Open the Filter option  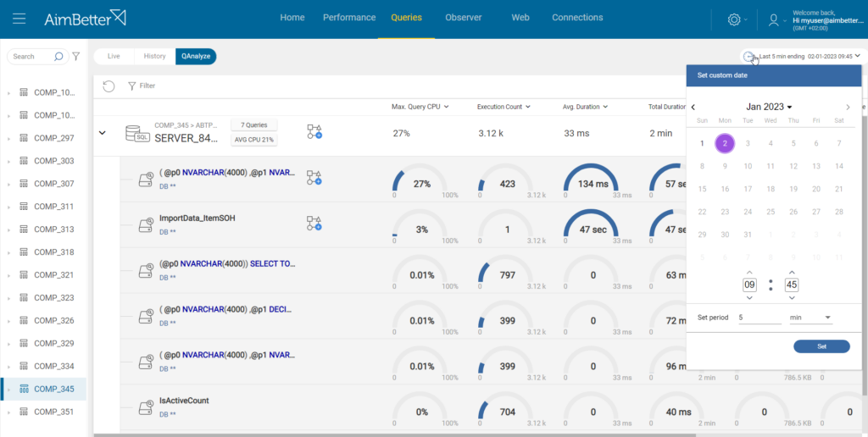pos(142,86)
